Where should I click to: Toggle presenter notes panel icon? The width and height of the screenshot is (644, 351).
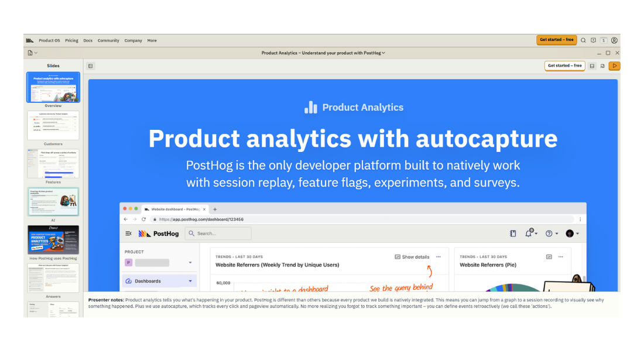pos(592,66)
